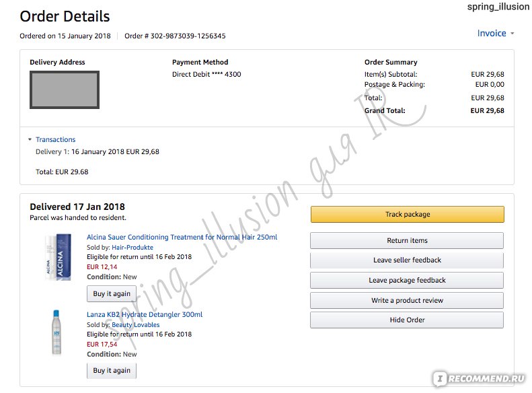Open the Alcina Sauer Conditioning Treatment link

coord(182,237)
